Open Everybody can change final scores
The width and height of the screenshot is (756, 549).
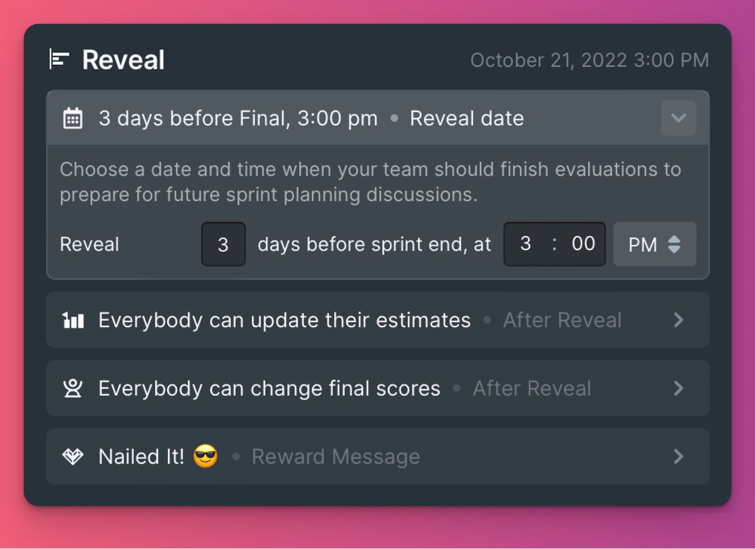[x=269, y=388]
